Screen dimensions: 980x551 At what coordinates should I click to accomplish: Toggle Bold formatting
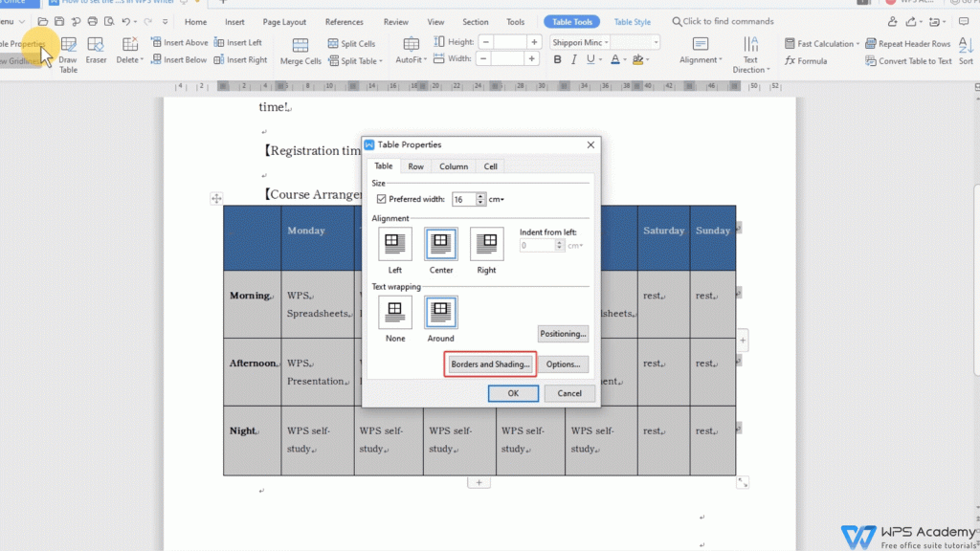[x=557, y=60]
